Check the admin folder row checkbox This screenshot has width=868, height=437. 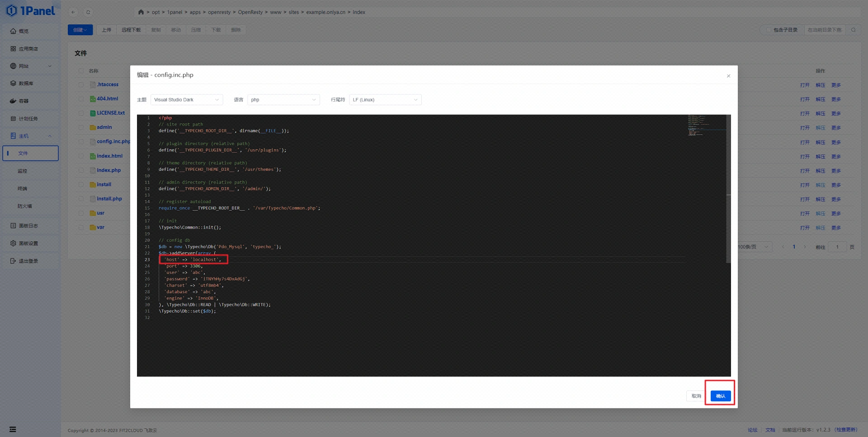[x=81, y=127]
